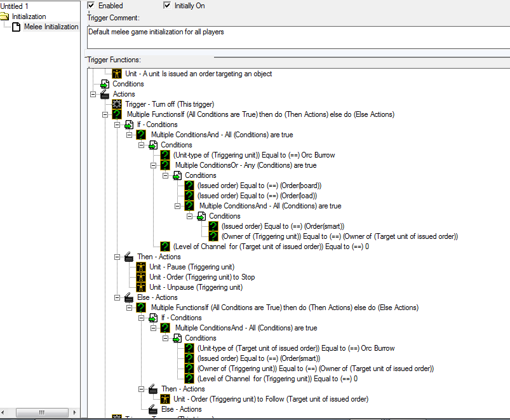
Task: Select Order (Triggering unit) to Follow row
Action: pyautogui.click(x=271, y=399)
